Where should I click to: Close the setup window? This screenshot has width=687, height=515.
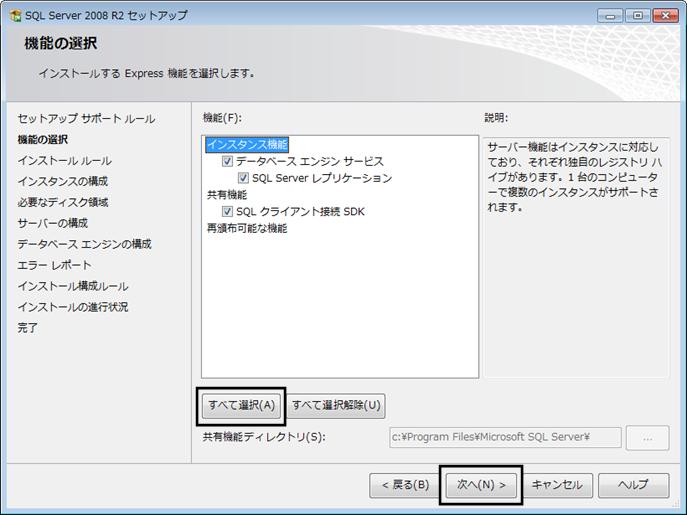[666, 16]
